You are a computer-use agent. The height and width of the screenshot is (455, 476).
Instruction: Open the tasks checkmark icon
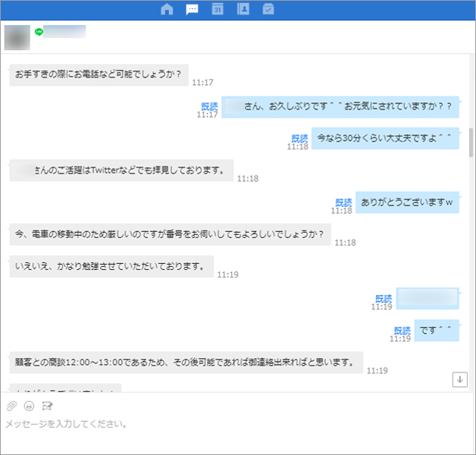tap(268, 10)
